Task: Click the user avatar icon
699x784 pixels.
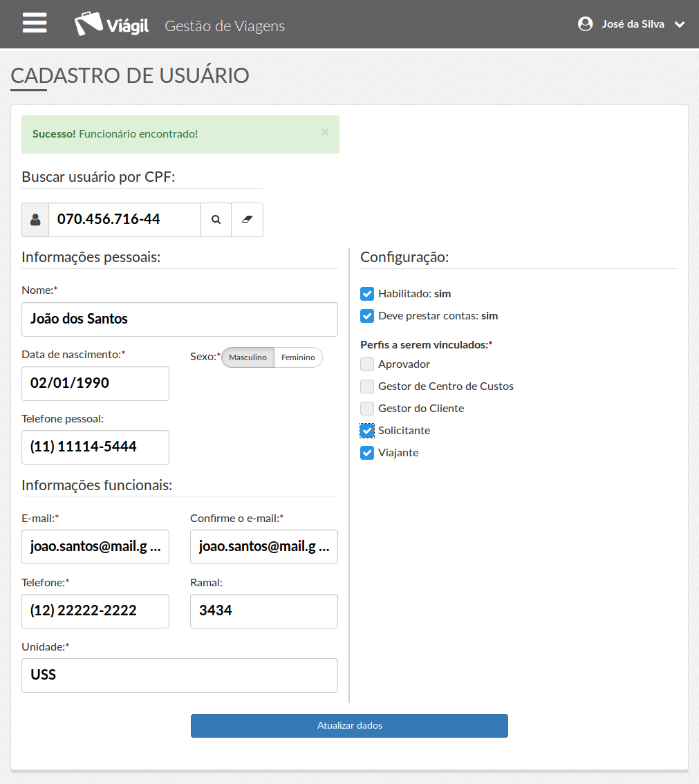Action: (585, 24)
